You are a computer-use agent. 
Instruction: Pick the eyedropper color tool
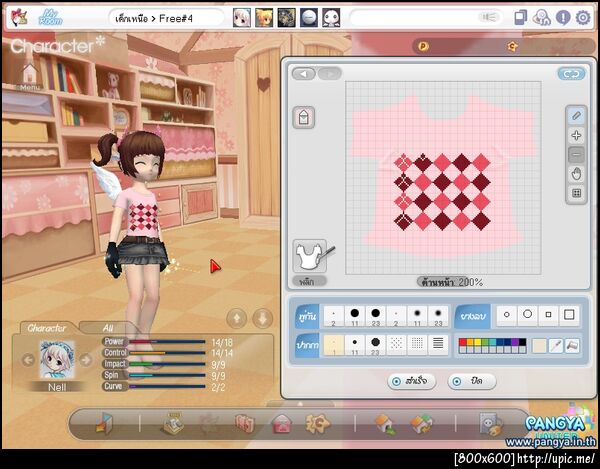555,346
